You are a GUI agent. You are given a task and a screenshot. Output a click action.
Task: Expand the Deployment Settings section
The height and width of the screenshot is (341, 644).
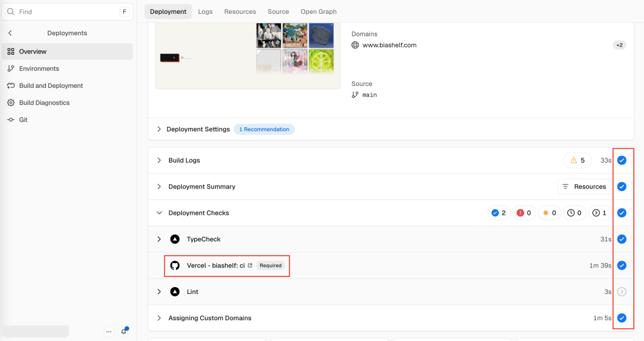159,129
